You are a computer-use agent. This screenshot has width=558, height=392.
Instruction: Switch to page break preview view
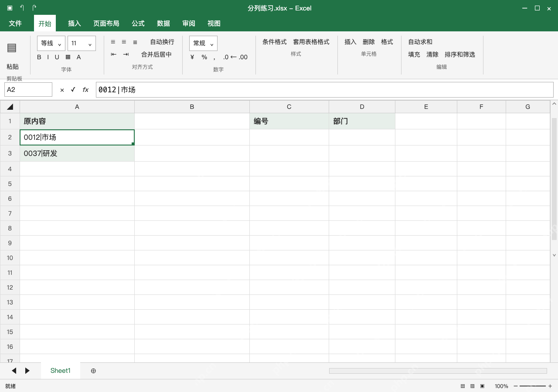(483, 386)
